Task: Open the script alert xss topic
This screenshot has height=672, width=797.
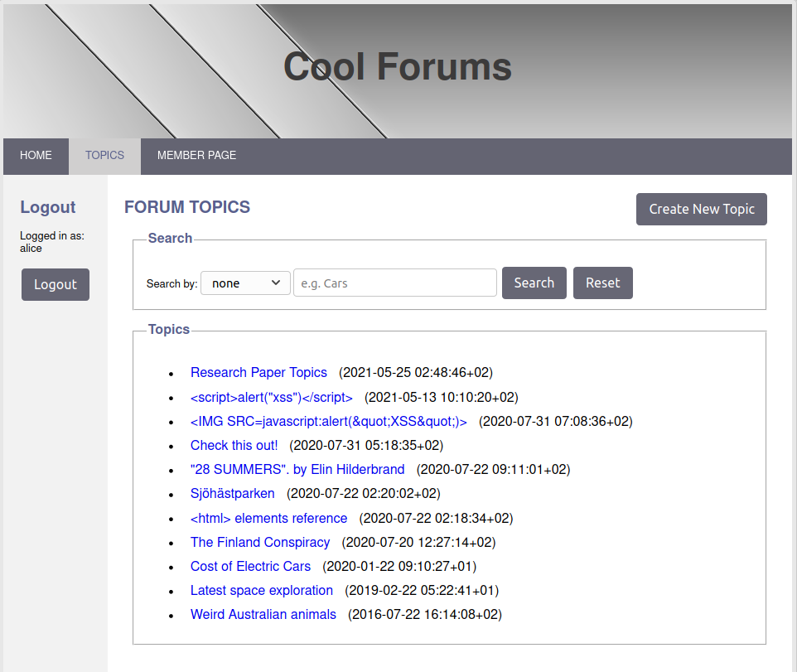Action: tap(271, 398)
